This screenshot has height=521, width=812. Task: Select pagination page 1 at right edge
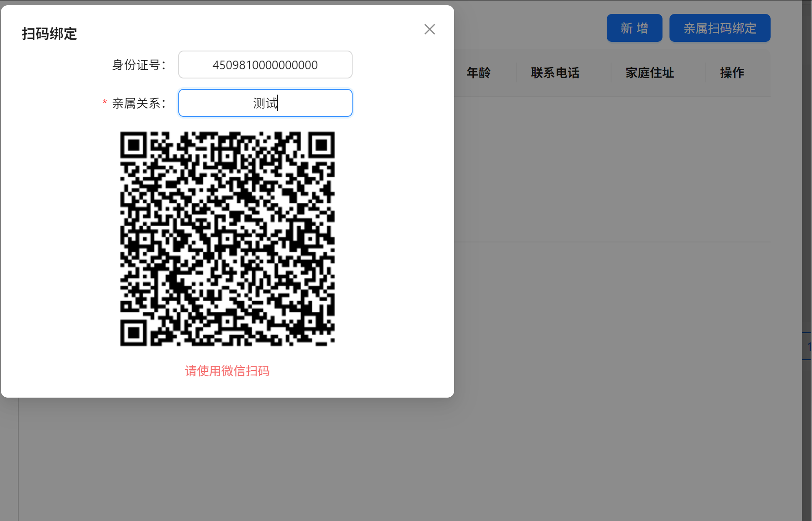click(808, 347)
